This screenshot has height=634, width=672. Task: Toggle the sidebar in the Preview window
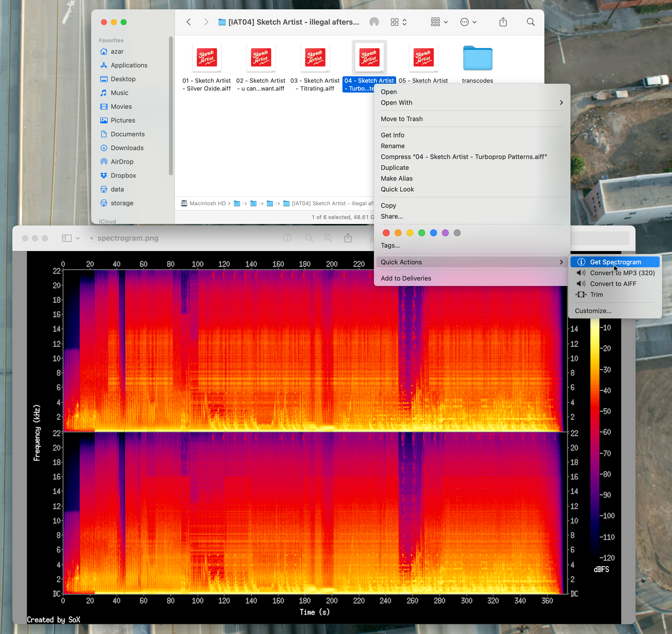[66, 238]
